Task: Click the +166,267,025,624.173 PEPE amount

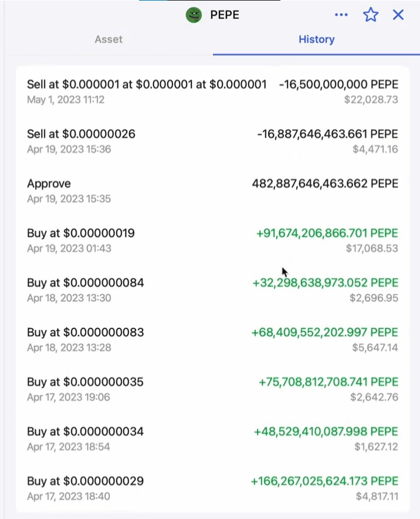Action: [x=324, y=481]
